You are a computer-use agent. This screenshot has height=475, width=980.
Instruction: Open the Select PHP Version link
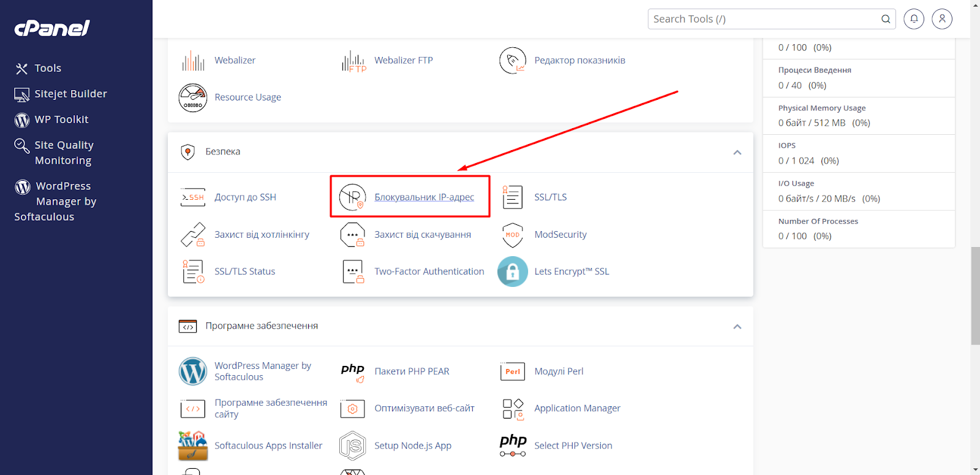(x=573, y=446)
